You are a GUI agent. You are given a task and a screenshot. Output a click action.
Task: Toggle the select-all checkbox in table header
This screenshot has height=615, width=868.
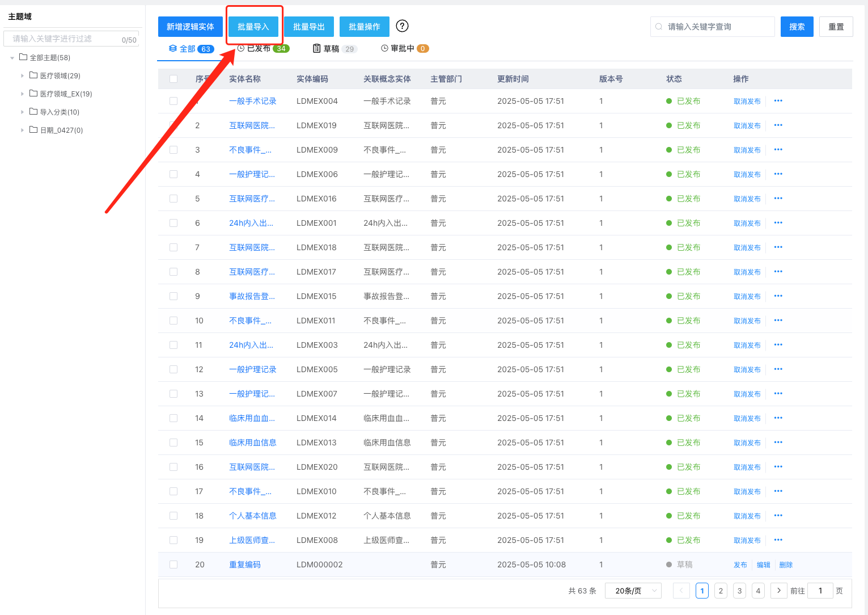click(173, 79)
